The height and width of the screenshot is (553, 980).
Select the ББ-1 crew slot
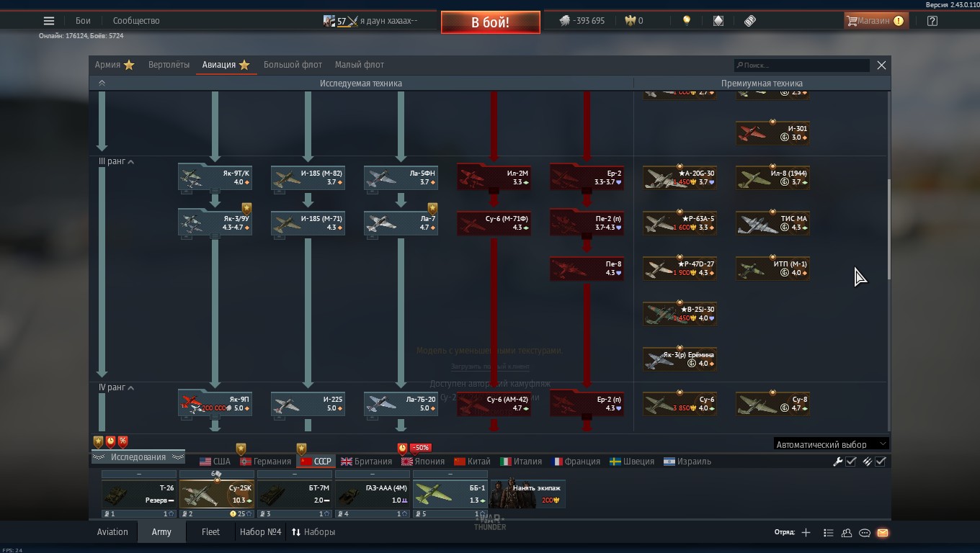click(450, 494)
